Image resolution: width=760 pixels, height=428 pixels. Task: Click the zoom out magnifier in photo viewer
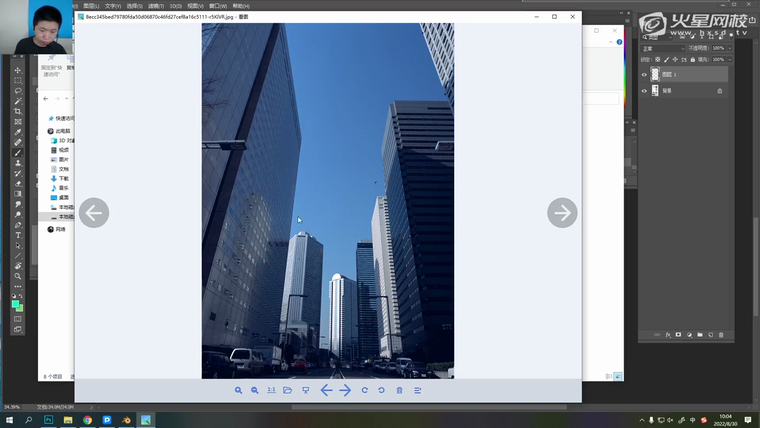[255, 390]
